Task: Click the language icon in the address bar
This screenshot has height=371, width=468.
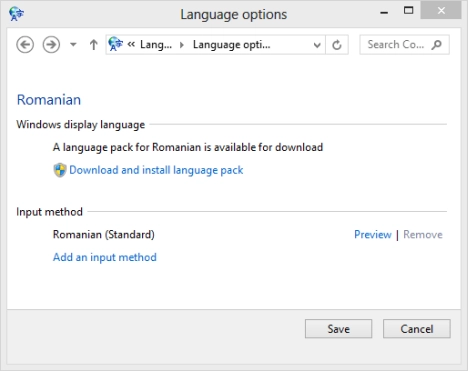Action: click(x=116, y=44)
